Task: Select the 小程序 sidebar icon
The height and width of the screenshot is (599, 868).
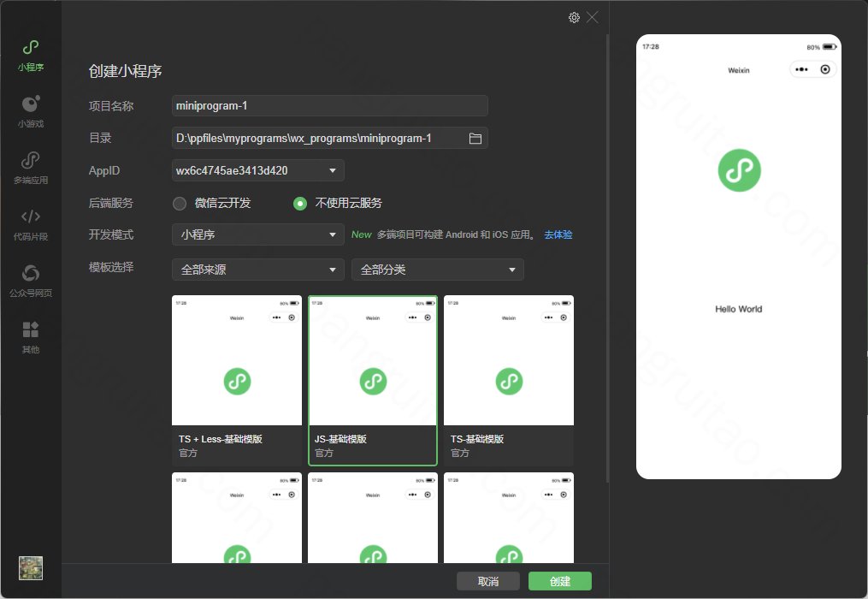Action: [31, 48]
